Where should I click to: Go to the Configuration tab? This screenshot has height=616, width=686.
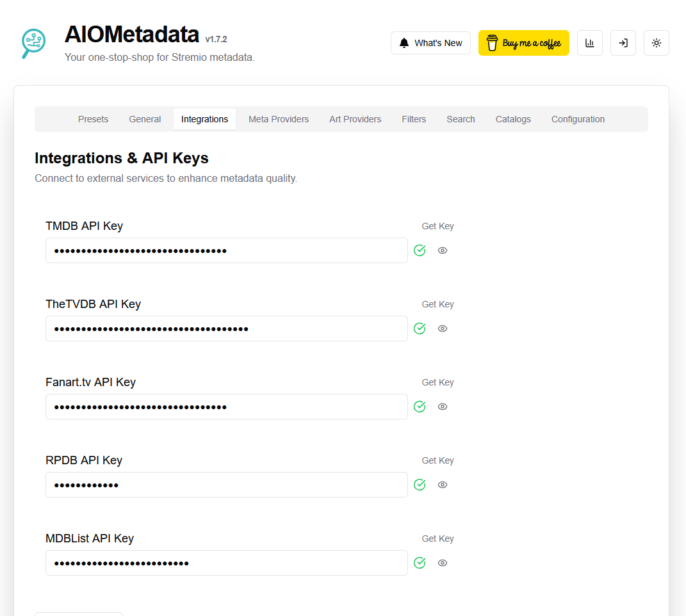click(x=578, y=119)
